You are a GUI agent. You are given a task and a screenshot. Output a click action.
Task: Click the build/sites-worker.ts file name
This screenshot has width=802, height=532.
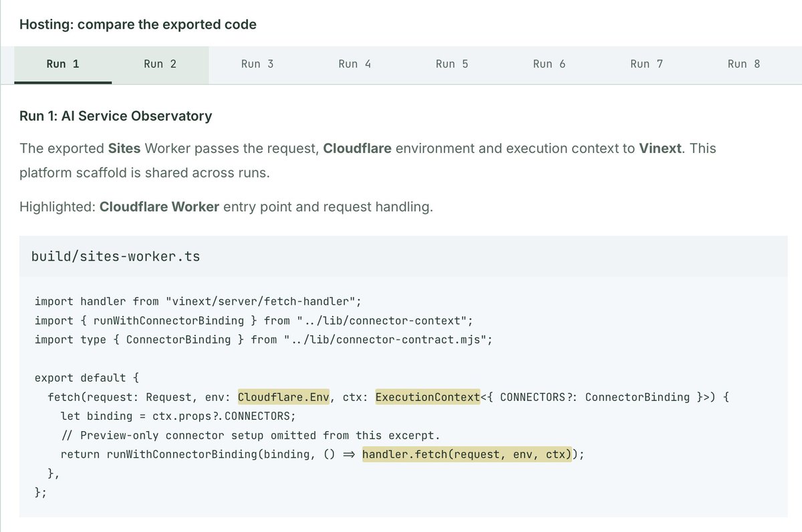(116, 257)
